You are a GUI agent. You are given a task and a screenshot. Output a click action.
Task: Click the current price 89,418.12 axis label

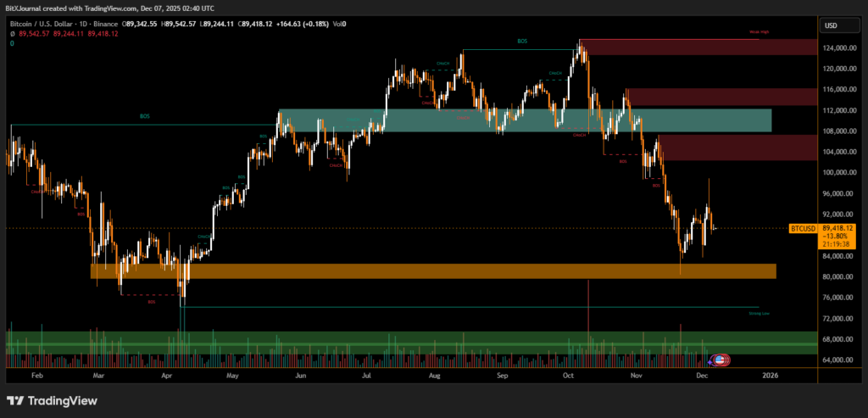click(x=839, y=228)
